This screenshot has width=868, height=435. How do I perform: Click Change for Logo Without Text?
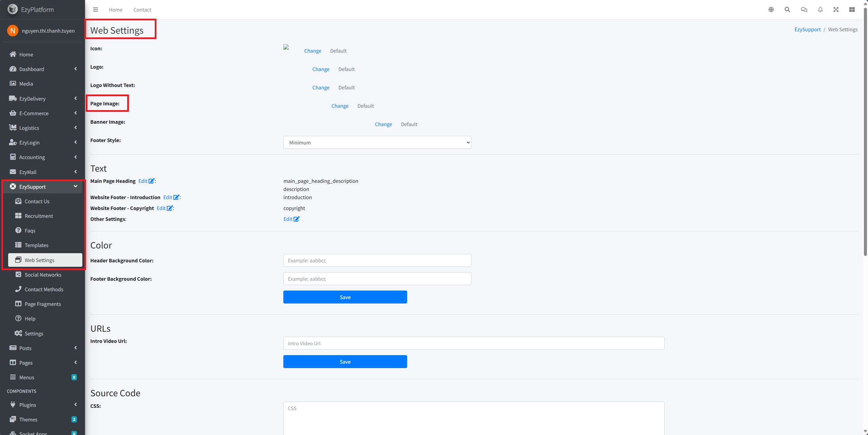pos(321,88)
